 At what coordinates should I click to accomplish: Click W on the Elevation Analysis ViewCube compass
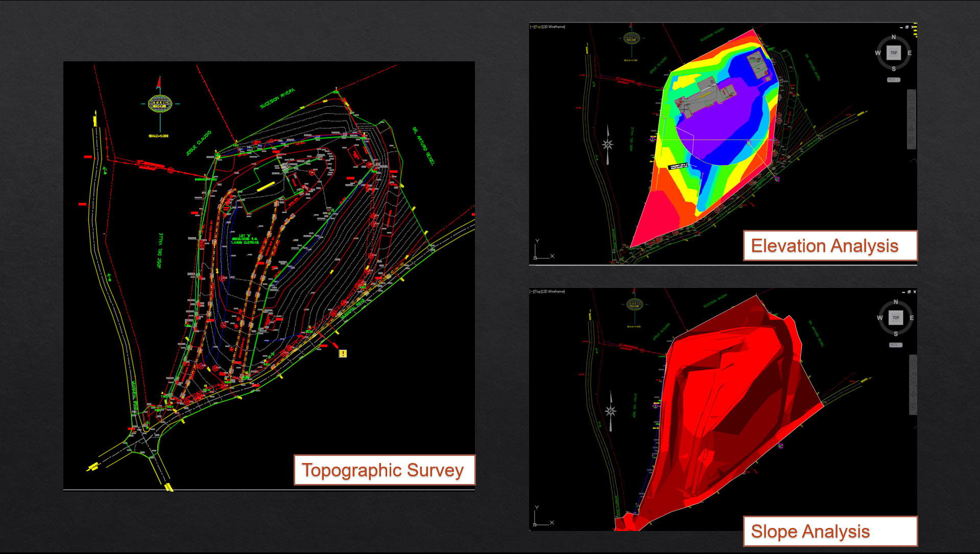tap(878, 53)
